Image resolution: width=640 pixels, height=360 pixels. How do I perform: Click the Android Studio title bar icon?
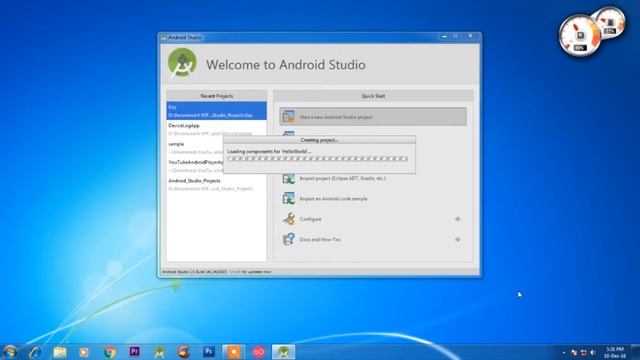click(x=163, y=37)
